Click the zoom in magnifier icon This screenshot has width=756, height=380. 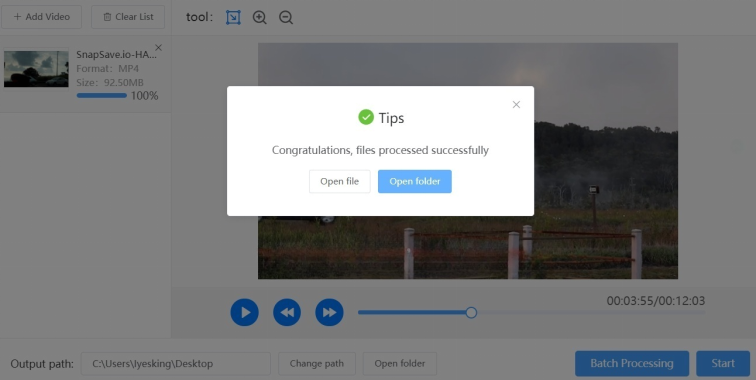(259, 17)
